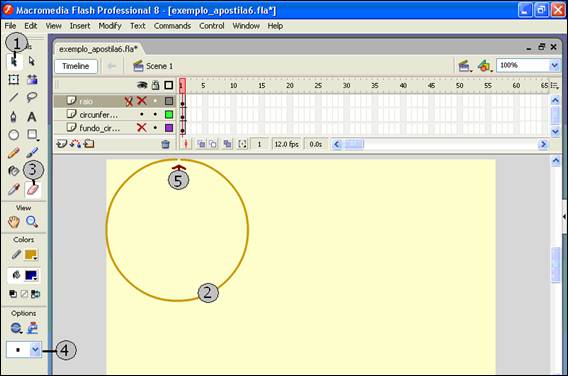568x376 pixels.
Task: Toggle Onion Skin
Action: point(201,144)
